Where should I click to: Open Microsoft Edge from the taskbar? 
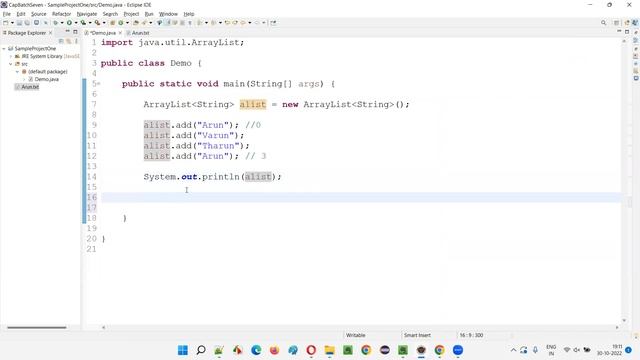point(256,350)
